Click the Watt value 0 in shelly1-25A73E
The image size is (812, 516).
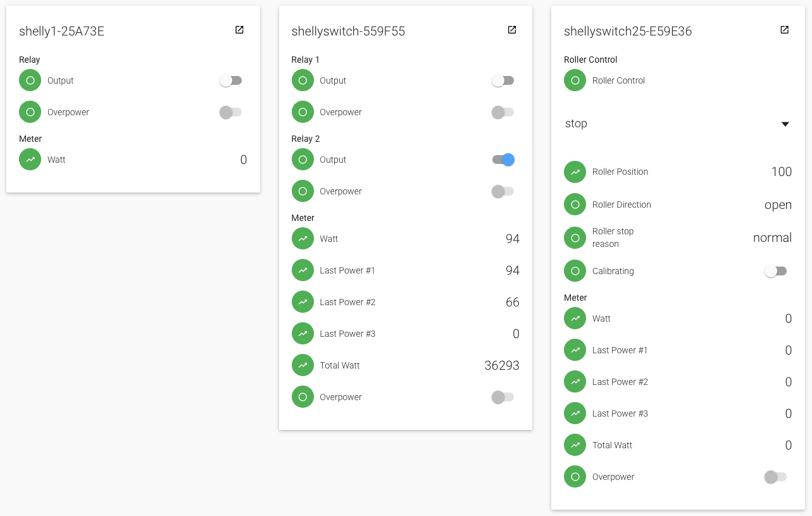(244, 160)
